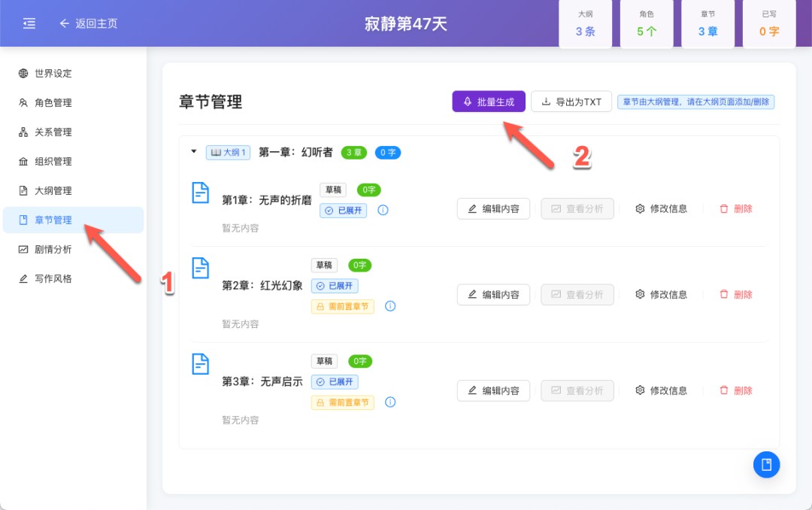The width and height of the screenshot is (812, 510).
Task: Export chapters with 导出为TXT
Action: pyautogui.click(x=571, y=101)
